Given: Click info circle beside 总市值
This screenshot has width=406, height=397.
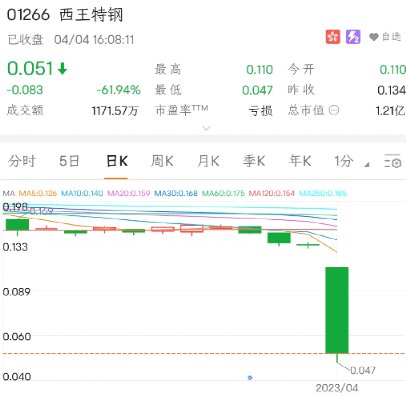Looking at the screenshot, I should (334, 110).
